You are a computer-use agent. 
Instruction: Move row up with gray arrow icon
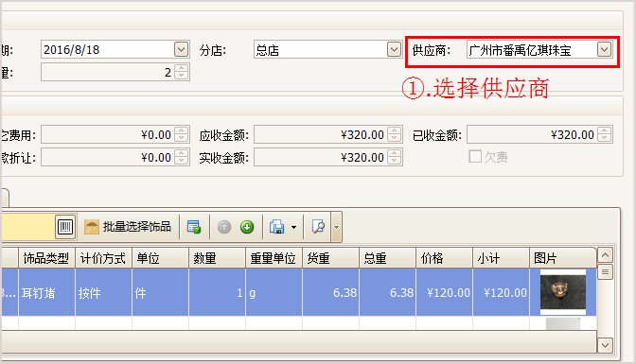point(224,227)
